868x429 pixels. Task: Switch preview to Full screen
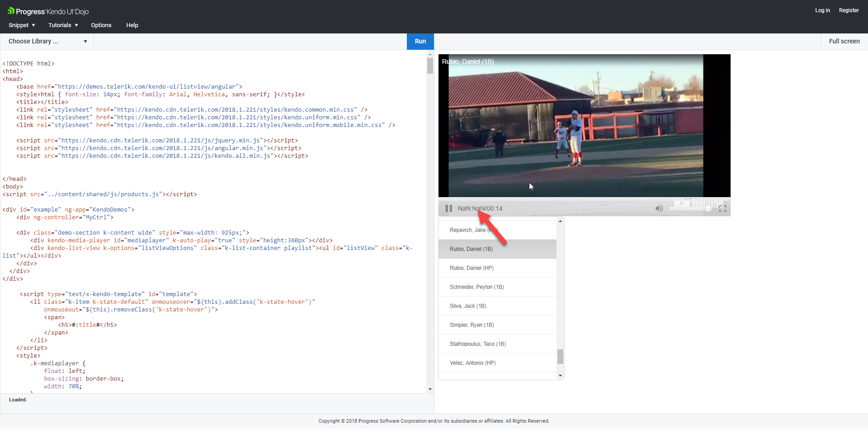[x=844, y=41]
